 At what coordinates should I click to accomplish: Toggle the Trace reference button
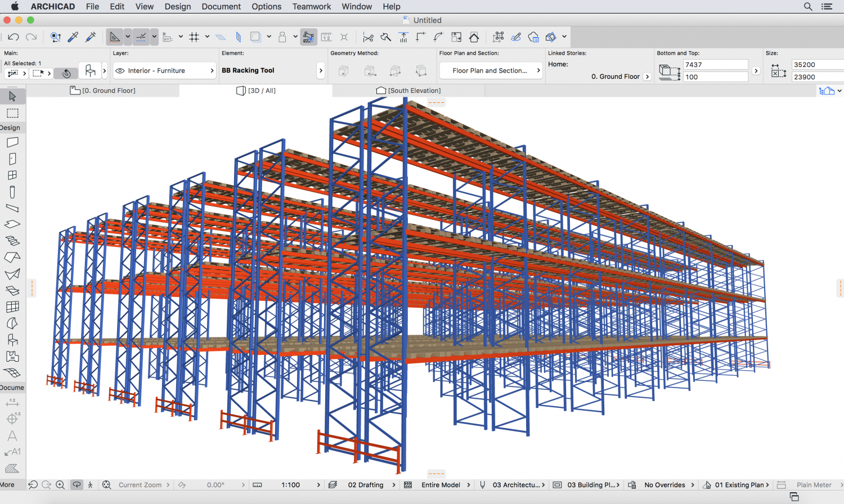click(255, 37)
